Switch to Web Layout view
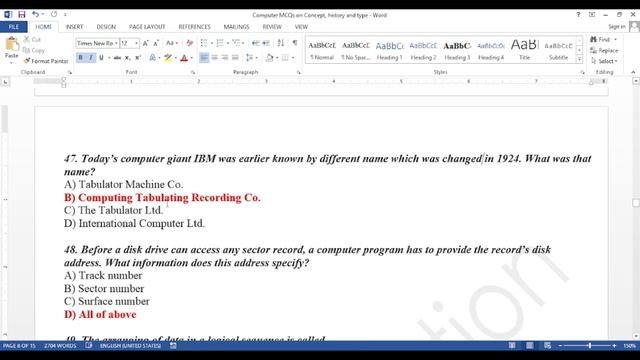Screen dimensions: 640x360 click(x=547, y=346)
